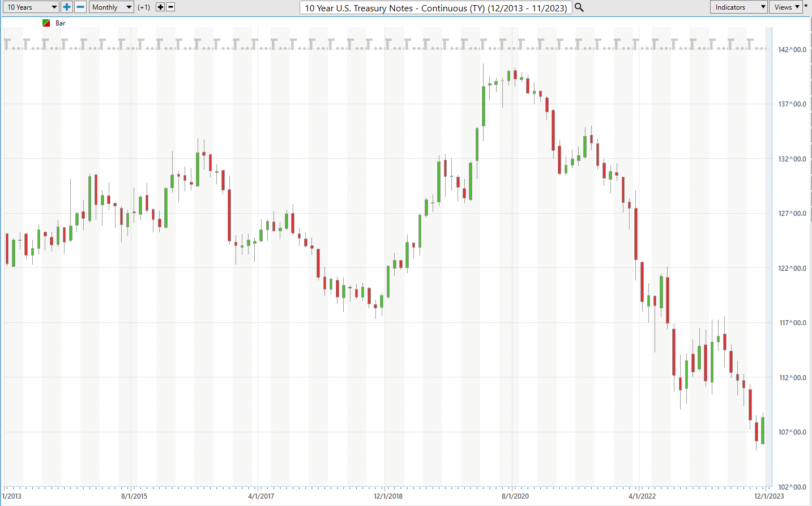Click the 102^00.0 price axis label
Image resolution: width=812 pixels, height=506 pixels.
[x=792, y=487]
